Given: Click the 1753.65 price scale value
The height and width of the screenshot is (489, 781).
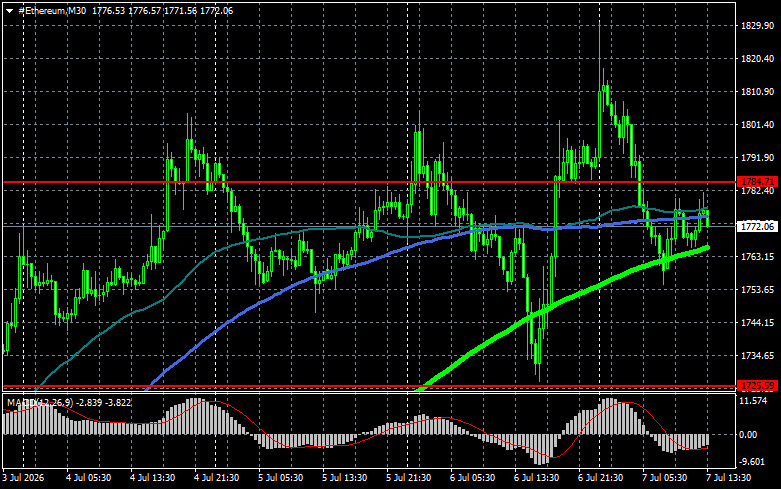Looking at the screenshot, I should (x=758, y=289).
